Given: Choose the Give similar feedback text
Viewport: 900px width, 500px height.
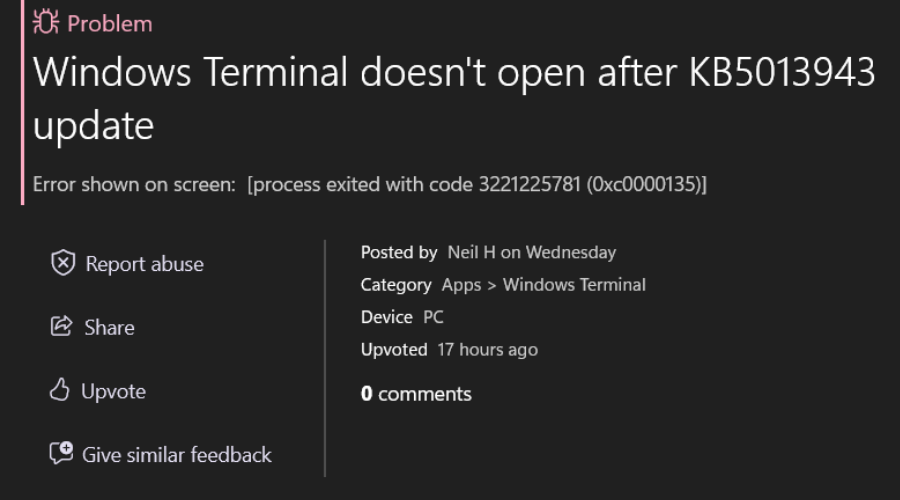Looking at the screenshot, I should coord(177,455).
